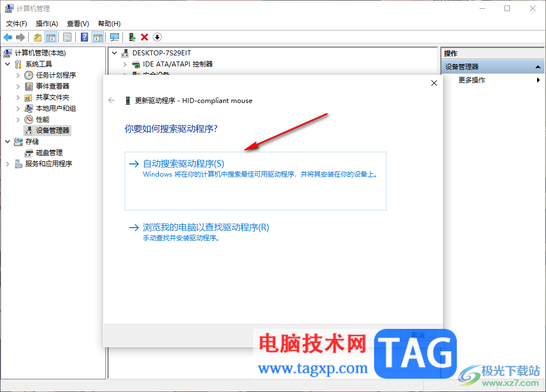
Task: Click Scan for hardware changes icon
Action: [115, 37]
